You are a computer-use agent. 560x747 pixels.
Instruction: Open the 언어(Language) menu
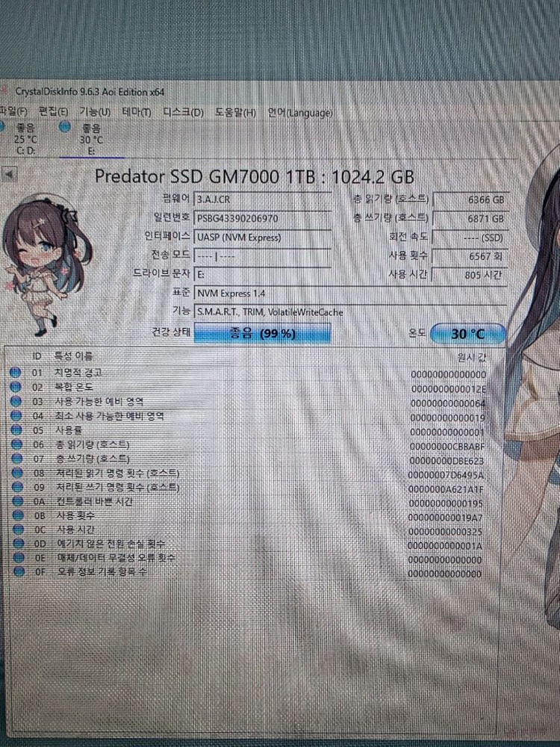[300, 113]
